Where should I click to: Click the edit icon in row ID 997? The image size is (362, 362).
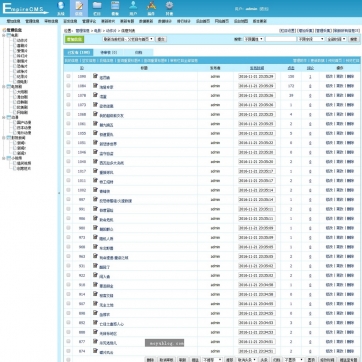[x=95, y=199]
